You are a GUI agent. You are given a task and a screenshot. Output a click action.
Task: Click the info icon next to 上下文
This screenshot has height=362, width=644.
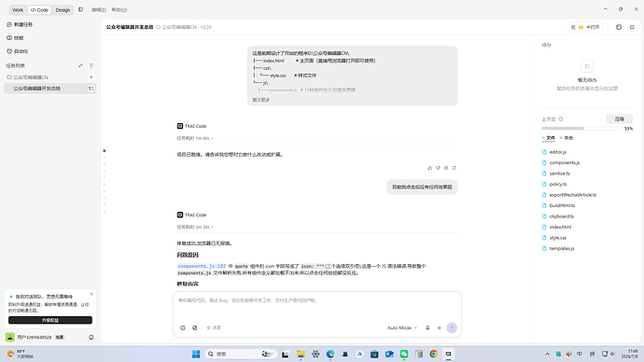[561, 119]
